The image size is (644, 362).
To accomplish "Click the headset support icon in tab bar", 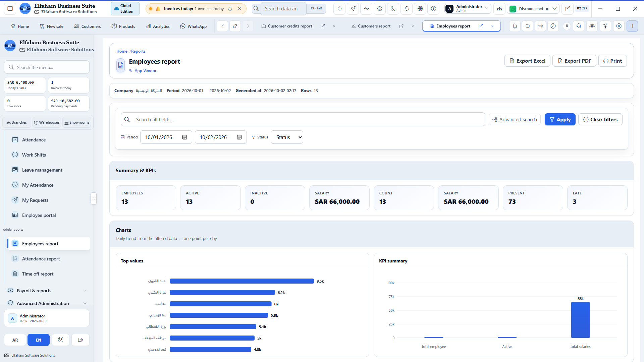I will [579, 26].
